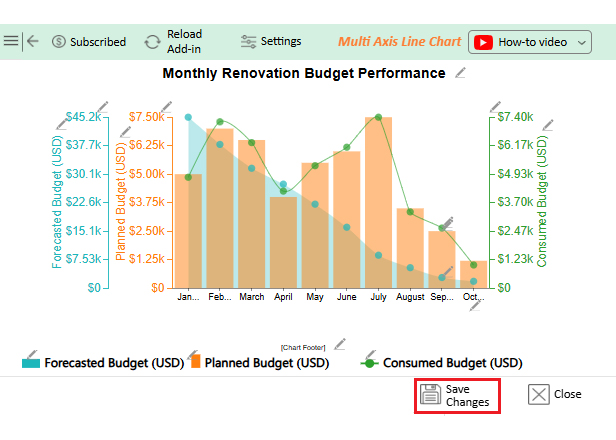Click the back arrow icon
This screenshot has height=440, width=616.
click(33, 41)
